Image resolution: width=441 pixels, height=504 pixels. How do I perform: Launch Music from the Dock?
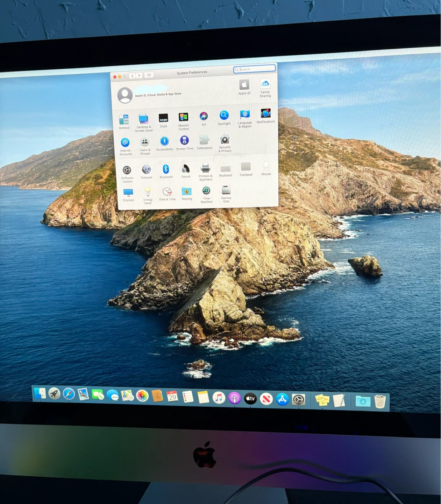tap(219, 398)
